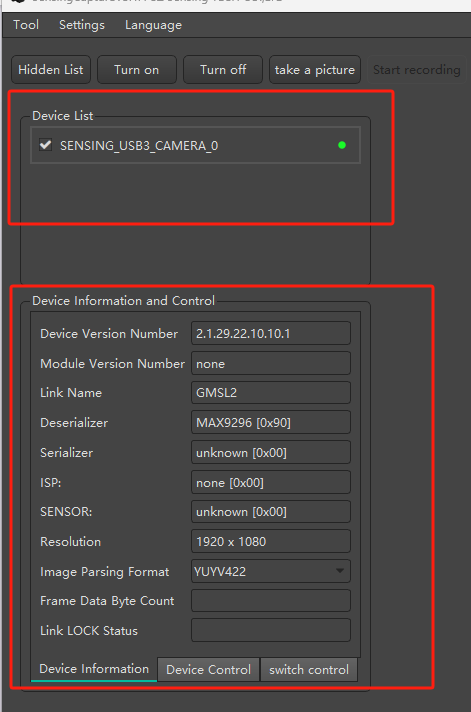Click the Hidden List button
The width and height of the screenshot is (471, 712).
[x=51, y=70]
